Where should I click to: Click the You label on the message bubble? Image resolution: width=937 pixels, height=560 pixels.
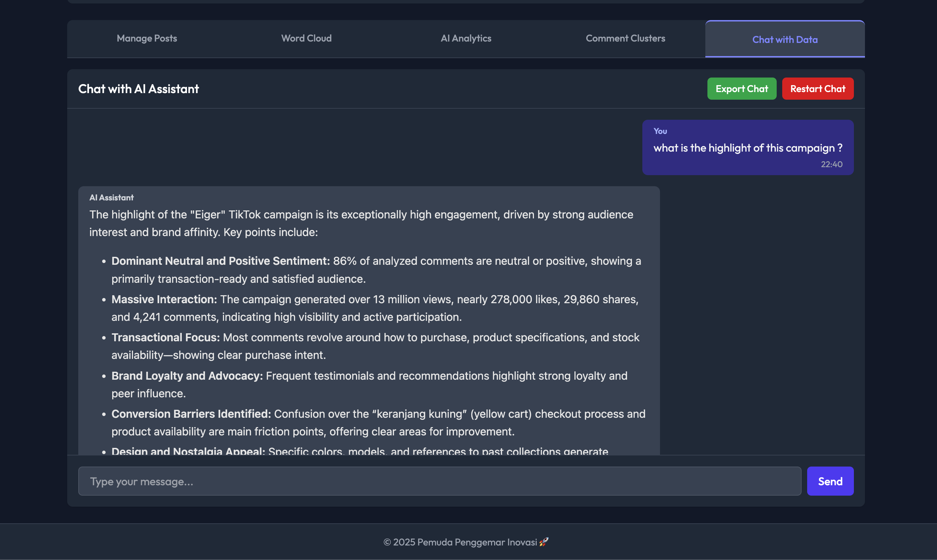point(660,131)
